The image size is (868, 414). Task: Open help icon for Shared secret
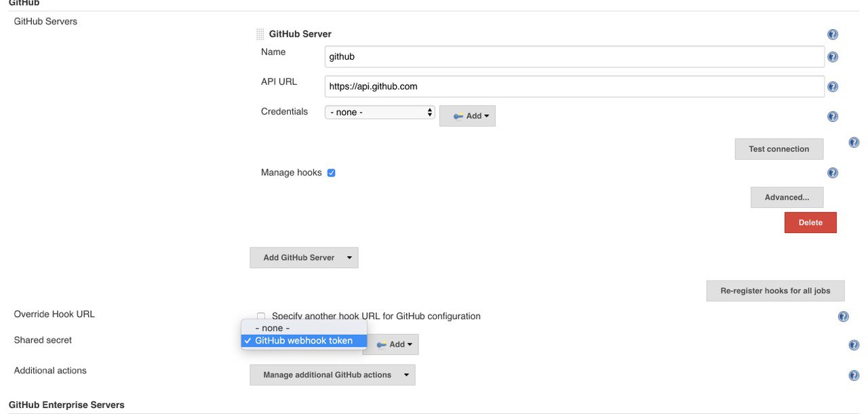tap(854, 345)
